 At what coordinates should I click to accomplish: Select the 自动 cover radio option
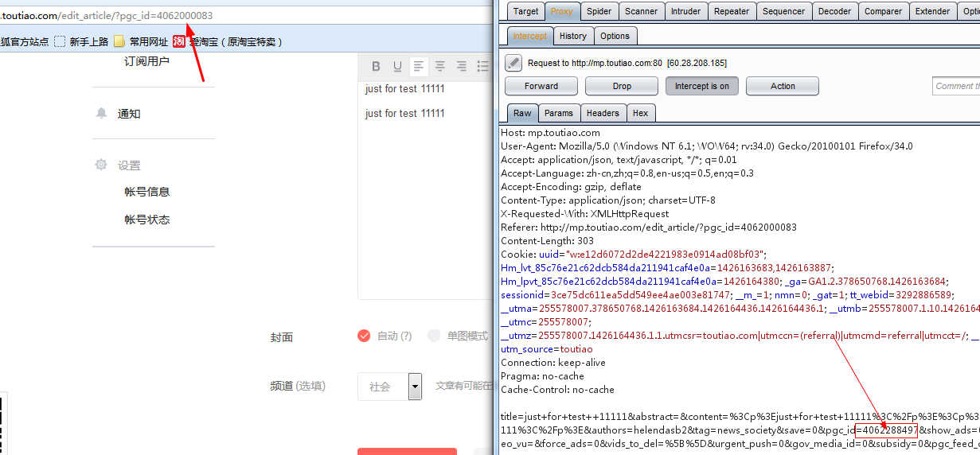coord(364,336)
